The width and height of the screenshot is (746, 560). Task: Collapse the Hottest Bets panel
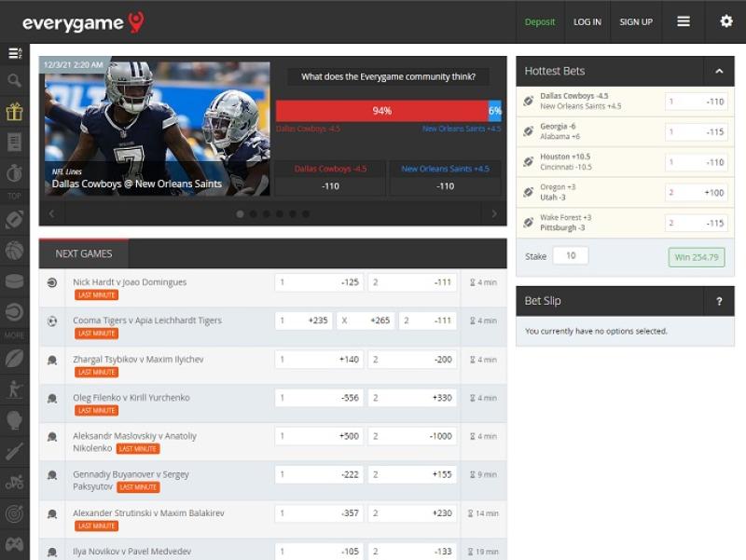click(719, 71)
